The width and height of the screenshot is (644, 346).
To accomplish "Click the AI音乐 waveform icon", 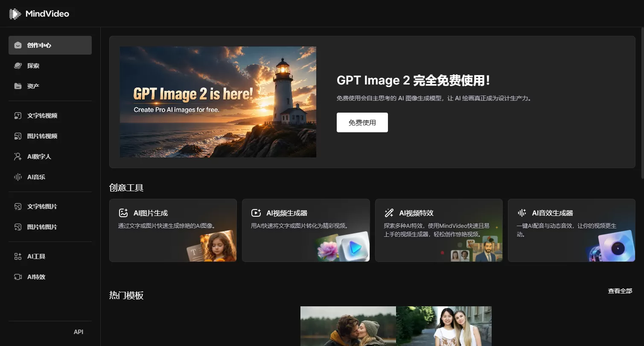I will pyautogui.click(x=18, y=177).
